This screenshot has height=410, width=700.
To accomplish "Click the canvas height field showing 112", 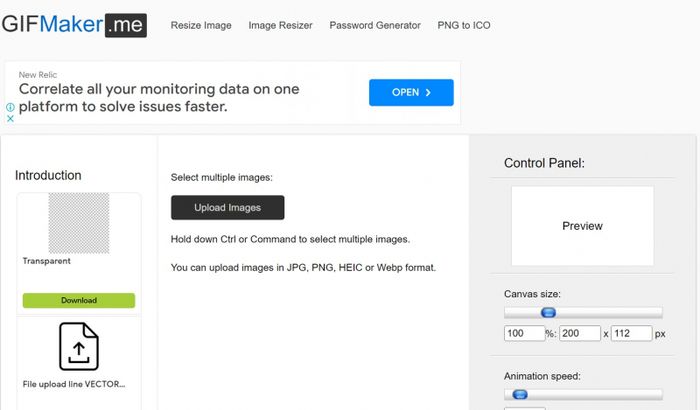I will [x=631, y=333].
